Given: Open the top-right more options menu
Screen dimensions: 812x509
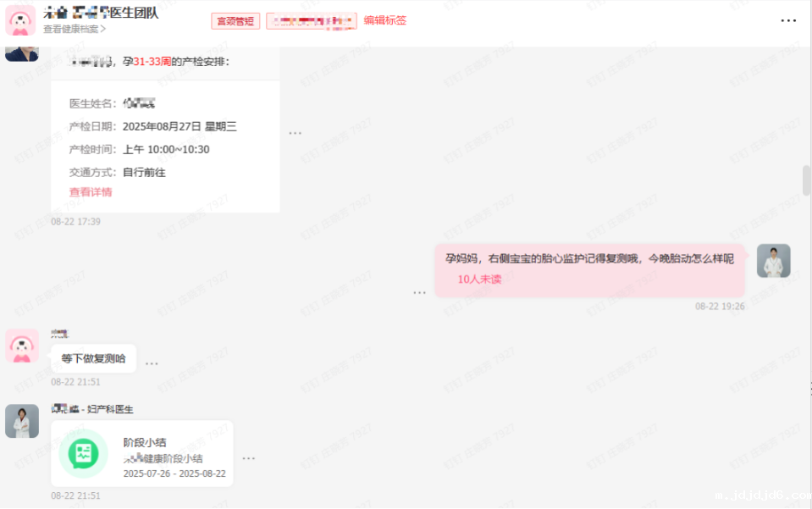Looking at the screenshot, I should click(x=788, y=20).
